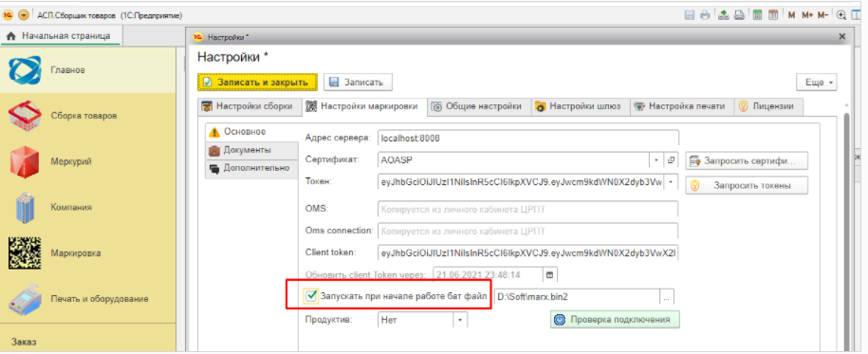Switch to Настройки маркировки tab

coord(363,107)
